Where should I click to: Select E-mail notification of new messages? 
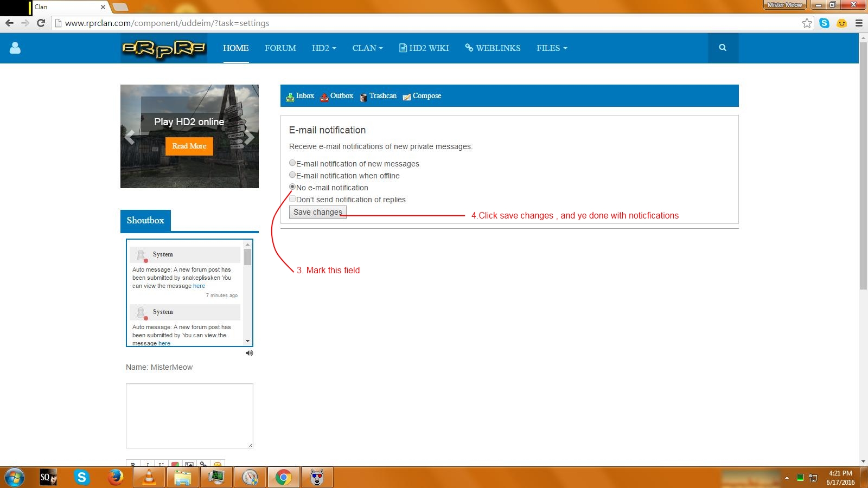(x=292, y=163)
